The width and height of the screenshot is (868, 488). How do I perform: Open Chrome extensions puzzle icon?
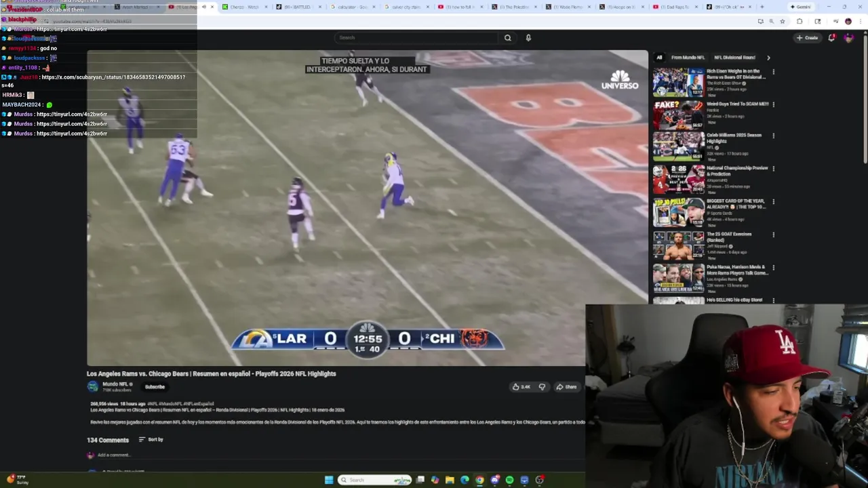pos(800,22)
